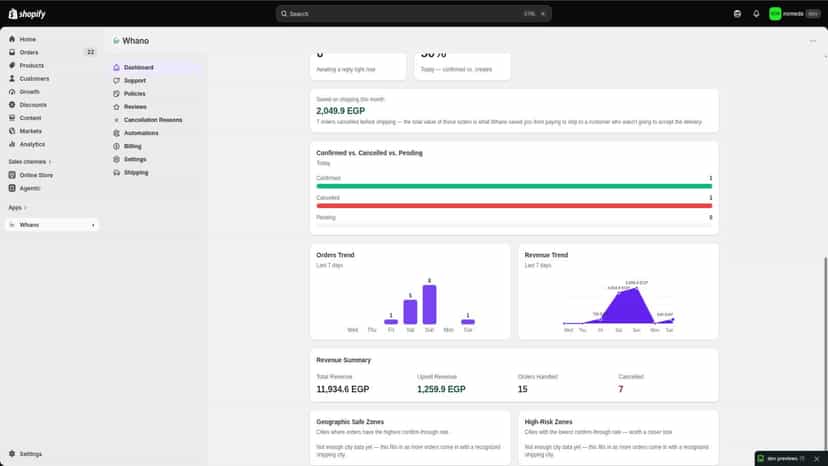Click the Orders count badge 22

(90, 52)
